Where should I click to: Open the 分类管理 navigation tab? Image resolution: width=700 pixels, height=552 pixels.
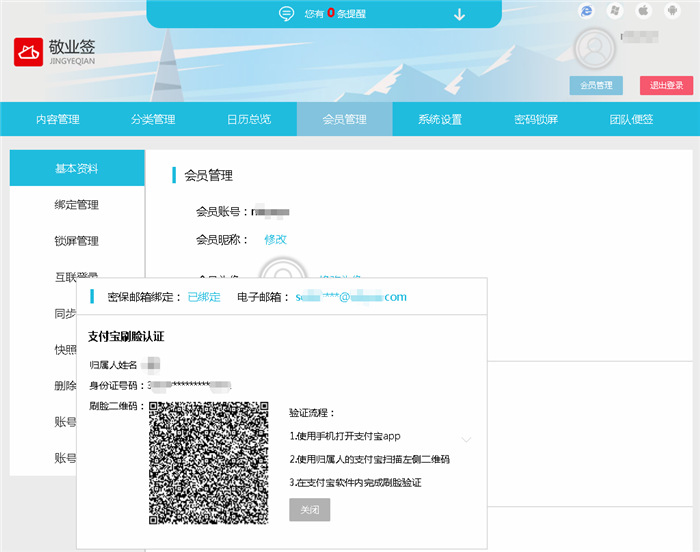pyautogui.click(x=153, y=119)
